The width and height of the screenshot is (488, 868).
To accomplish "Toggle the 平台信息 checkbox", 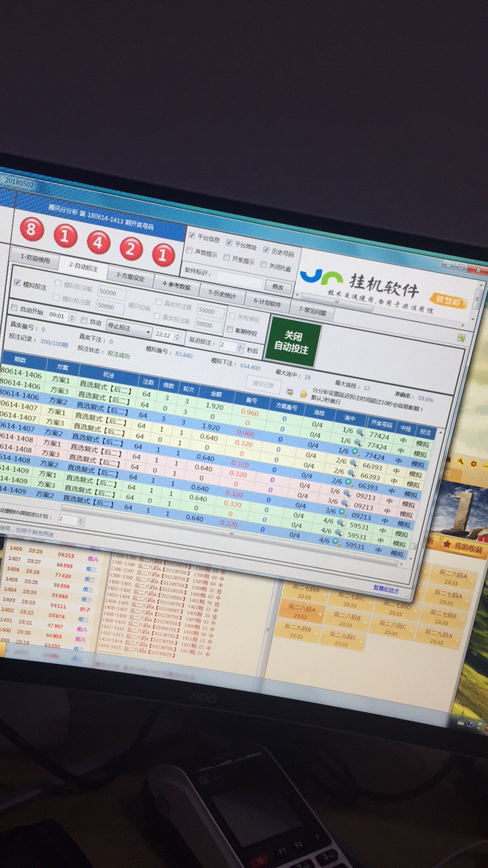I will pos(191,235).
